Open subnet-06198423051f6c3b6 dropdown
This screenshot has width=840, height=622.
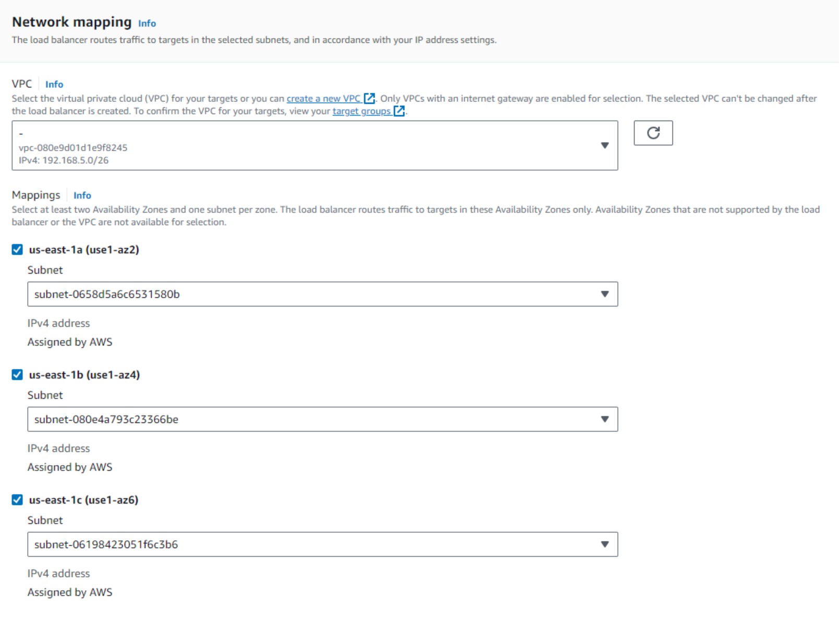point(314,544)
